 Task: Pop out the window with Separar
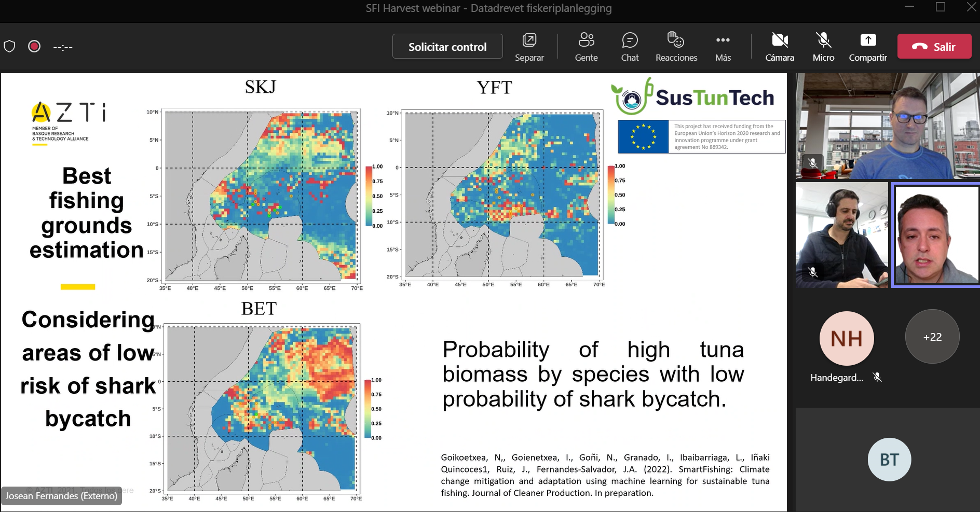(x=529, y=47)
